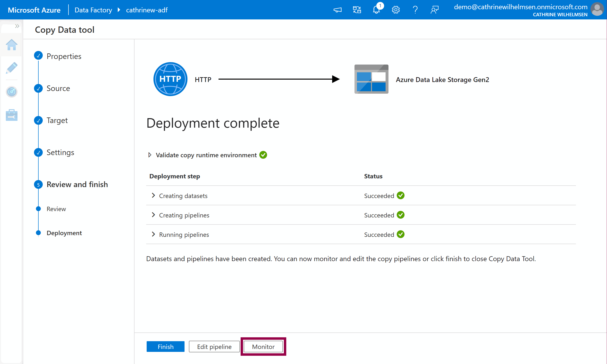The height and width of the screenshot is (364, 607).
Task: Expand the Creating datasets row
Action: coord(153,195)
